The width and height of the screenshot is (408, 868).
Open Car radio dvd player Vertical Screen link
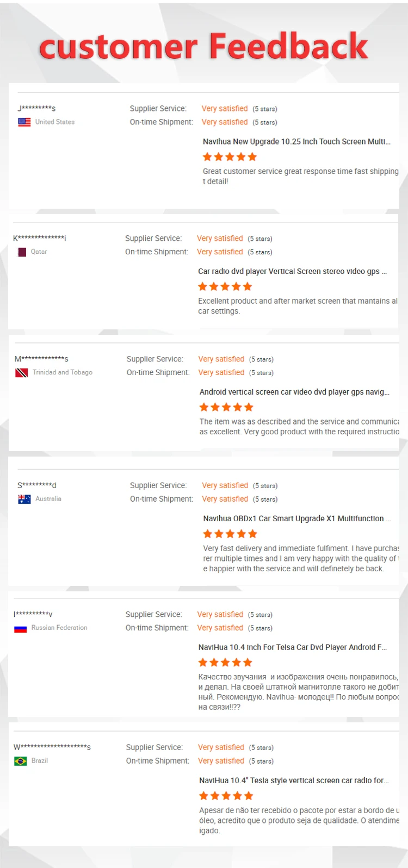(x=292, y=272)
